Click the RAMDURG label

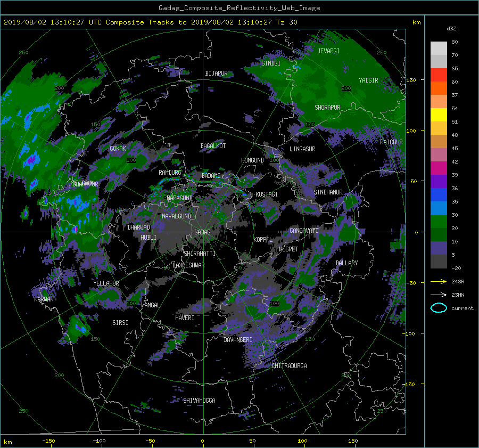[170, 173]
